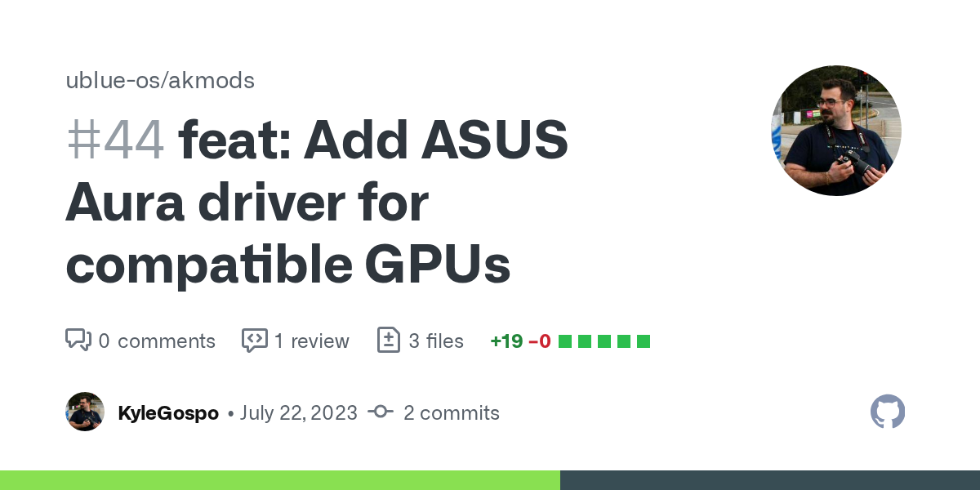This screenshot has height=490, width=980.
Task: Open the "3 files" changed label
Action: pos(436,341)
